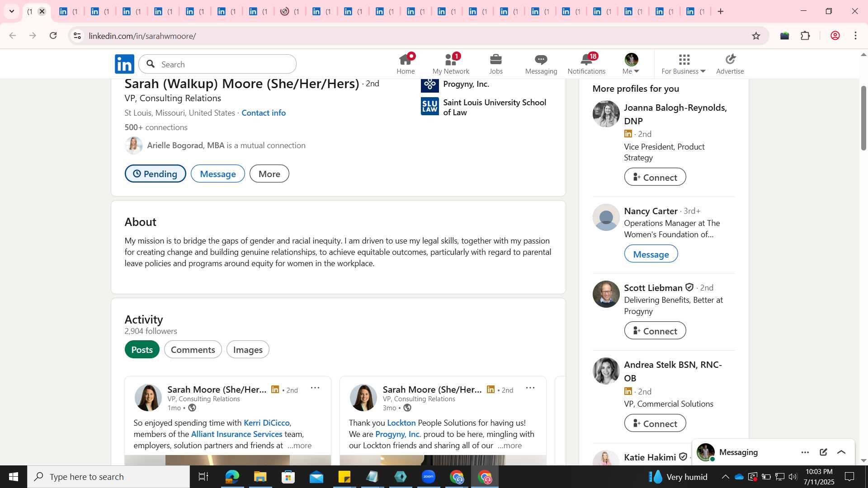Message Sarah Moore from the profile
This screenshot has height=488, width=868.
coord(218,174)
